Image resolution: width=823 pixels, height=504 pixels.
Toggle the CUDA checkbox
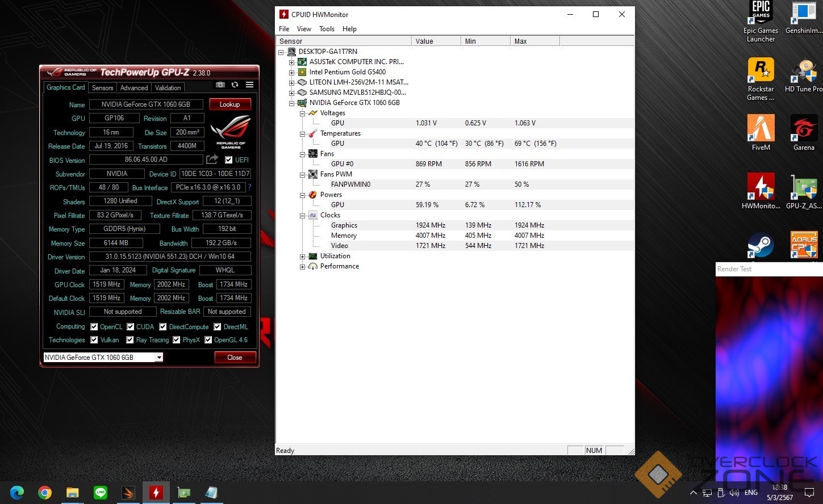[131, 327]
